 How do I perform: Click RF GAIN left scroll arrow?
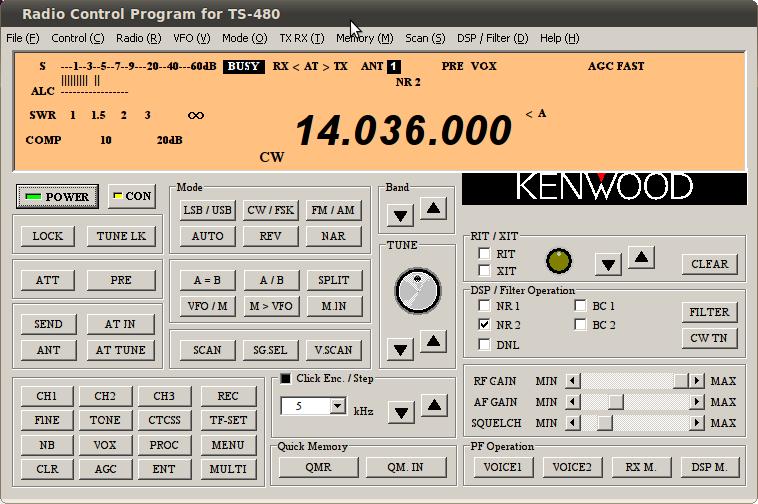tap(572, 381)
